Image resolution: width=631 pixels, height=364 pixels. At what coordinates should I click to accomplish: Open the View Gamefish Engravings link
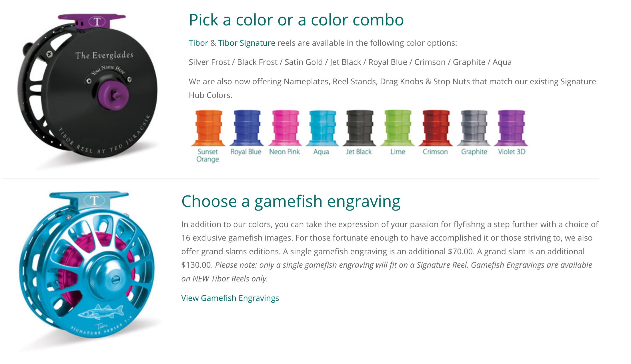pos(230,298)
